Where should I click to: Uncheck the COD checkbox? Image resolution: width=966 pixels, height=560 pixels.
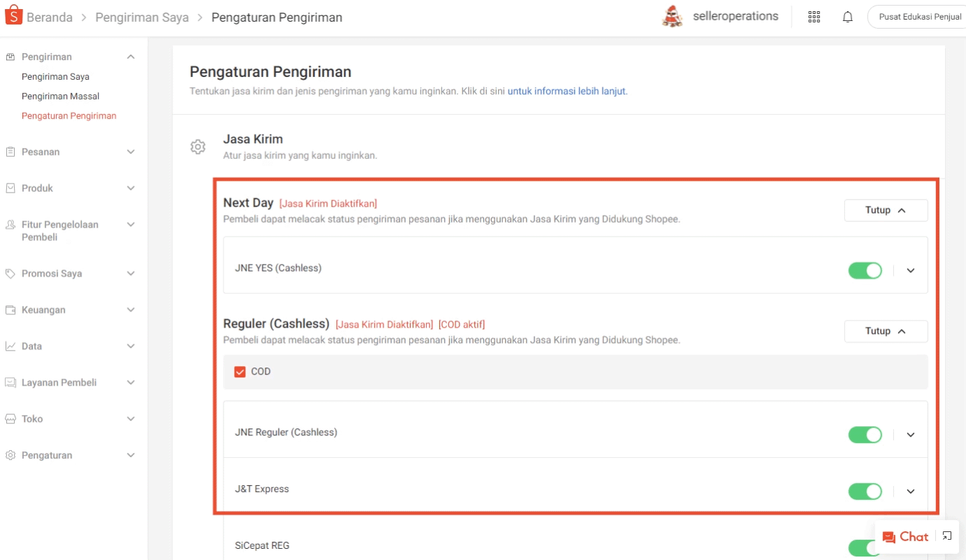240,372
